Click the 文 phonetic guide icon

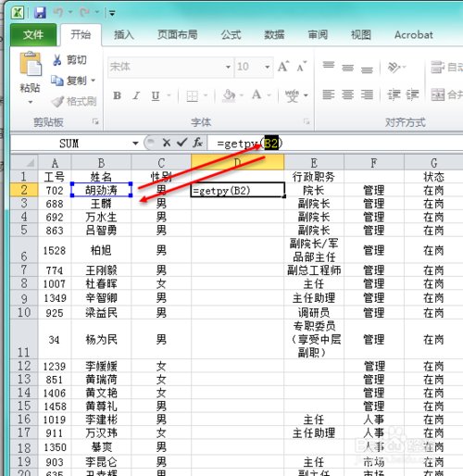[x=292, y=95]
